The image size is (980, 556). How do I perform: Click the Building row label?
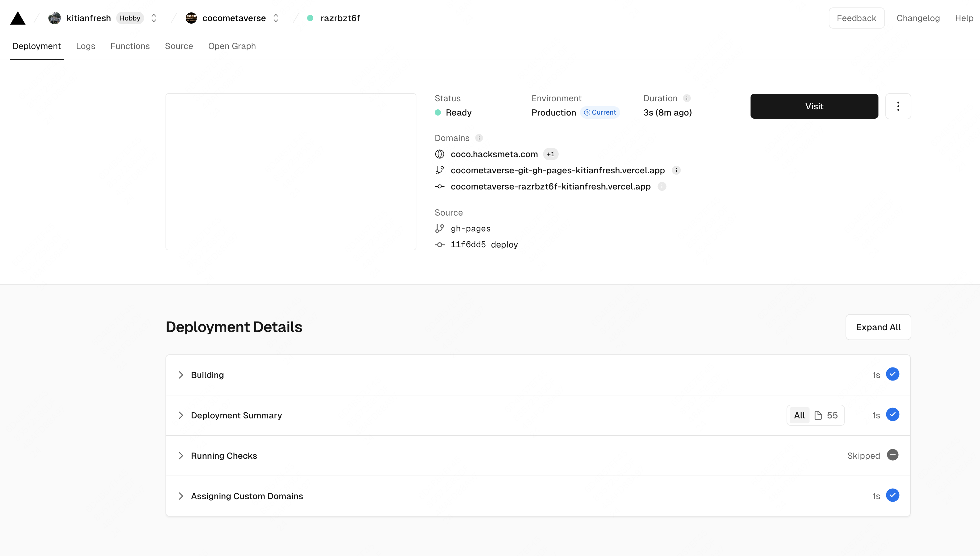pyautogui.click(x=207, y=375)
